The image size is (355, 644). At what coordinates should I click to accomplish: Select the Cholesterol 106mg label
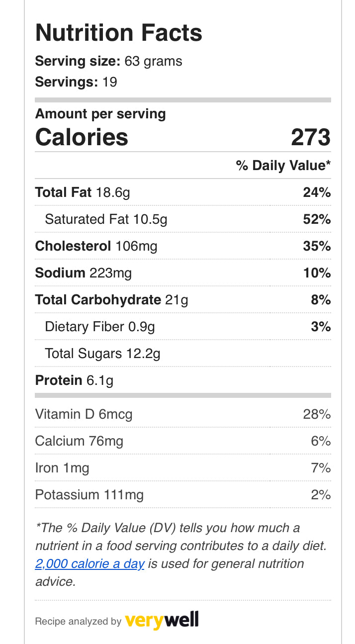coord(96,246)
